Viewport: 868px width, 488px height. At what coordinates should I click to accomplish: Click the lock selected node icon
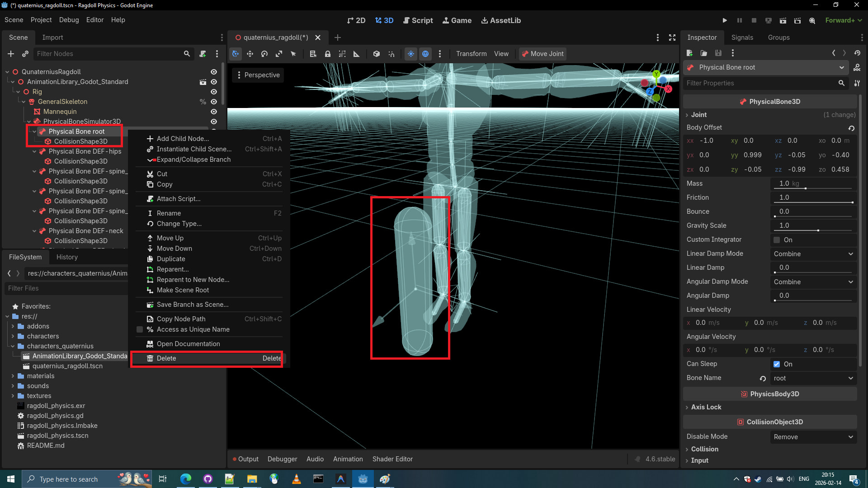pos(328,54)
